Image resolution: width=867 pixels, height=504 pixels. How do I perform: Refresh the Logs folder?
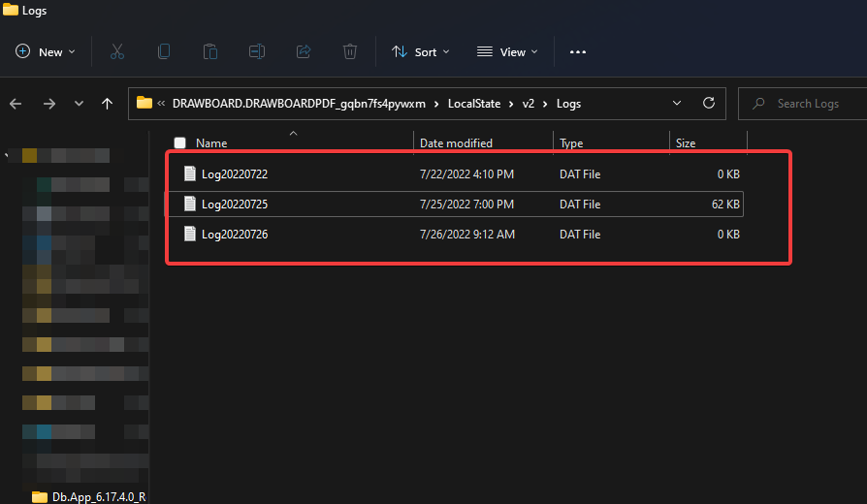pyautogui.click(x=709, y=104)
